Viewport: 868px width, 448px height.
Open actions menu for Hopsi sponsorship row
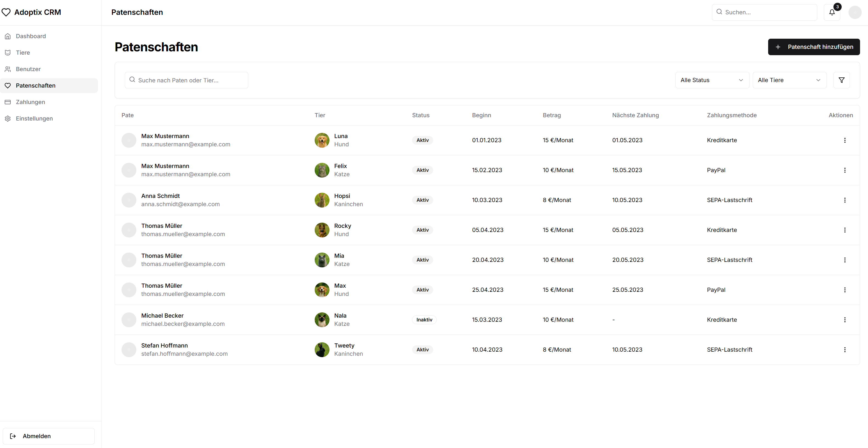pos(844,200)
